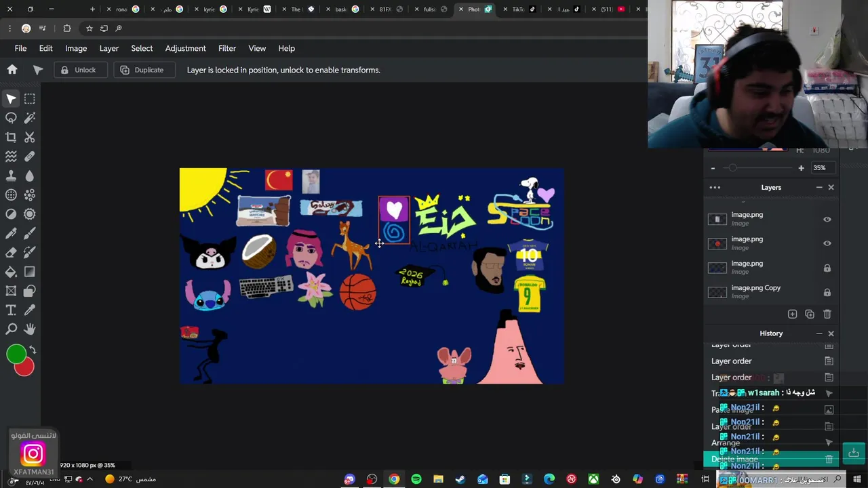Select the Clone stamp tool
This screenshot has width=868, height=488.
point(11,176)
